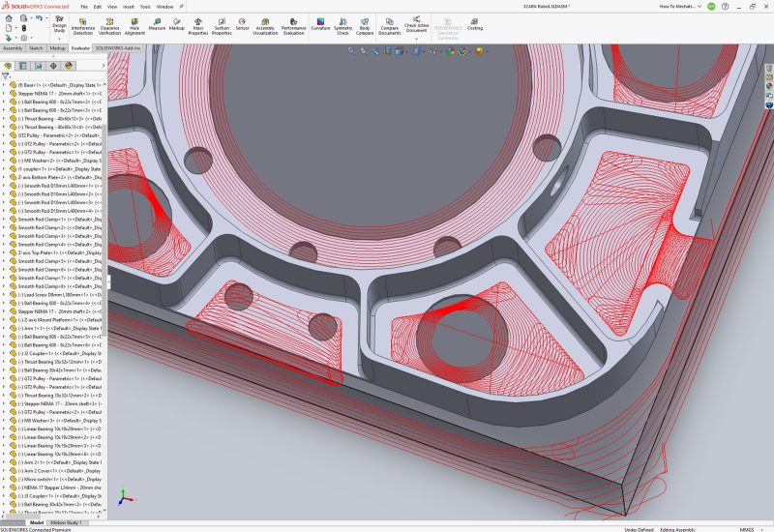The height and width of the screenshot is (532, 774).
Task: Open Section Properties
Action: [x=222, y=26]
